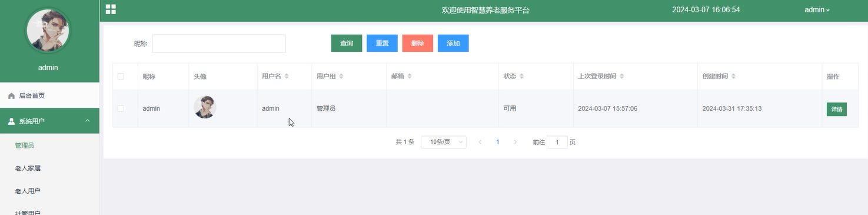Collapse the 系统用户 menu chevron

tap(88, 121)
